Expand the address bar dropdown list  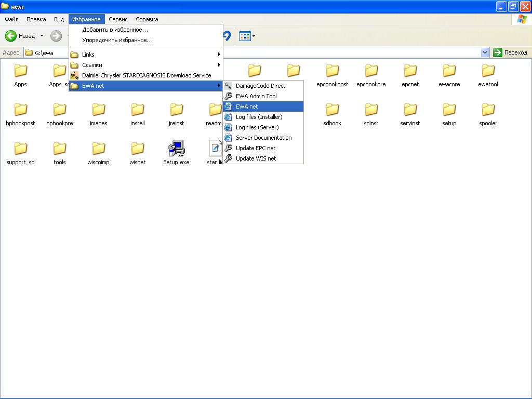coord(485,52)
